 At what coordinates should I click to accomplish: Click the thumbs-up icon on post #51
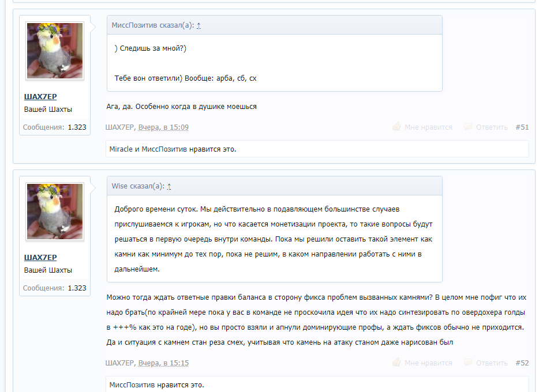(x=396, y=127)
